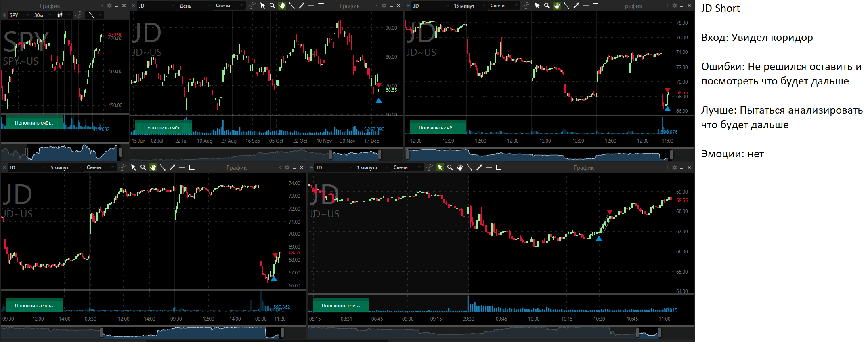Viewport: 868px width, 342px height.
Task: Click Пополнить счёт button in SPY chart
Action: [x=34, y=123]
